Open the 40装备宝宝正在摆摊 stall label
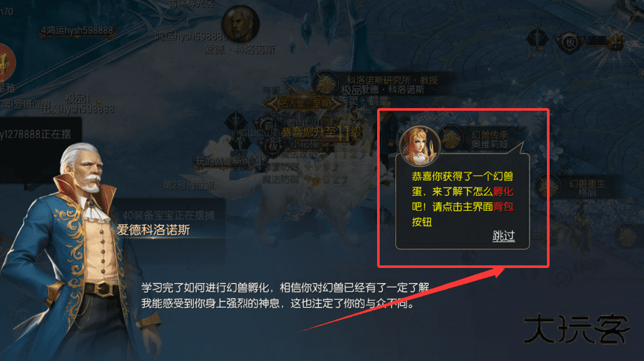This screenshot has width=644, height=361. [x=169, y=215]
